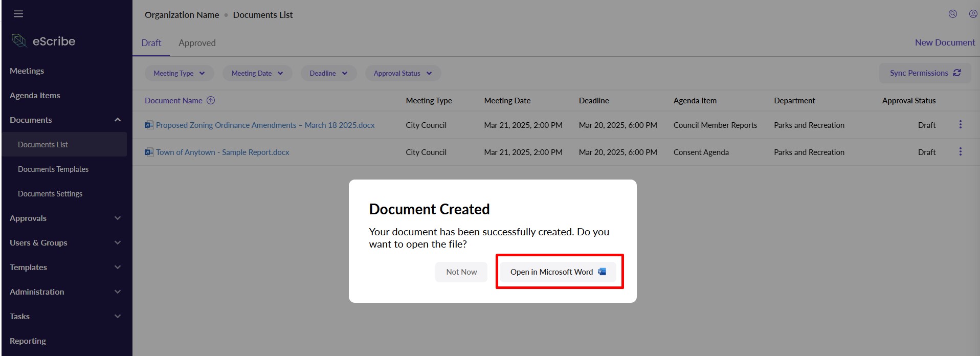This screenshot has height=356, width=980.
Task: Expand the Approval Status filter dropdown
Action: [x=403, y=73]
